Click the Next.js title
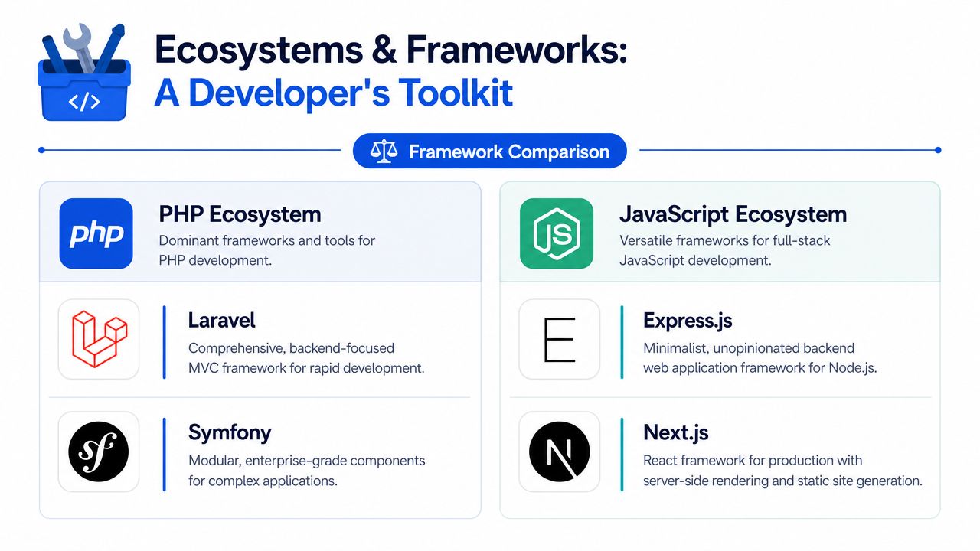The width and height of the screenshot is (980, 551). 676,432
